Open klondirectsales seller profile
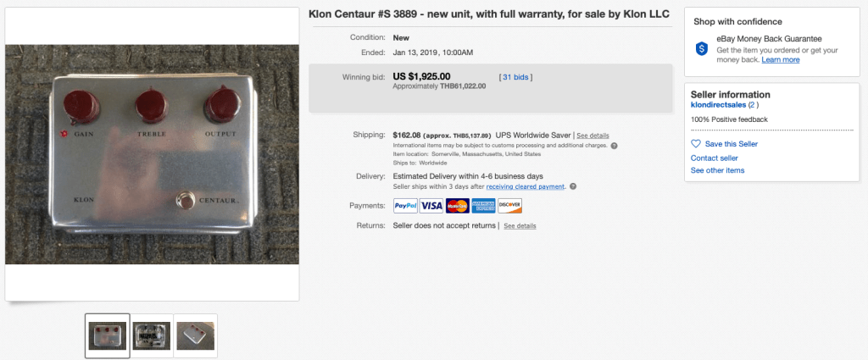 tap(717, 105)
